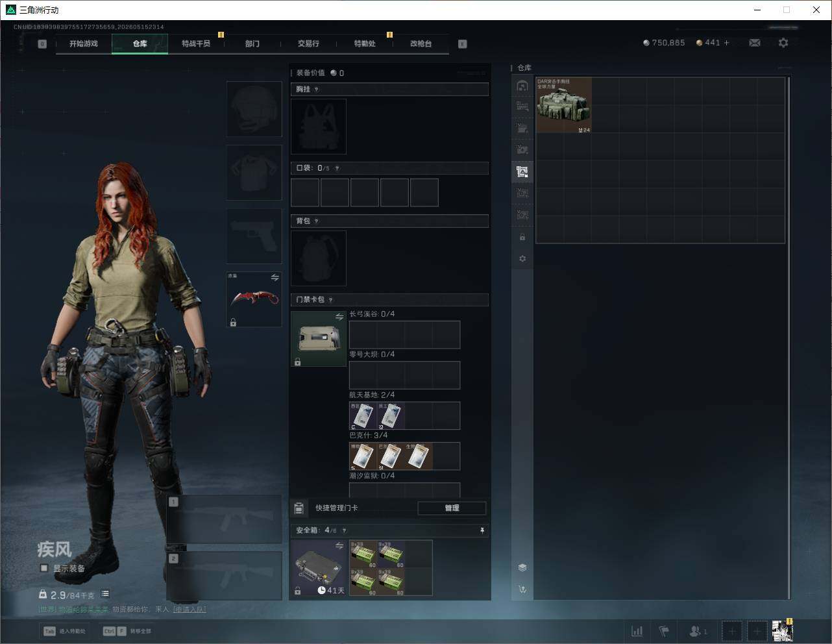
Task: Click the stack layers icon in warehouse sidebar
Action: click(x=522, y=567)
